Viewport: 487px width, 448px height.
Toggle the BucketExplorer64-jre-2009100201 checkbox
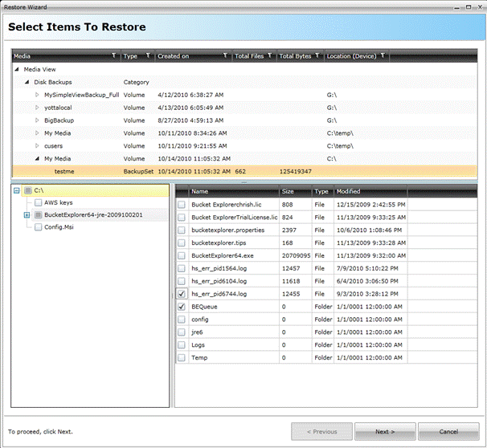[39, 214]
